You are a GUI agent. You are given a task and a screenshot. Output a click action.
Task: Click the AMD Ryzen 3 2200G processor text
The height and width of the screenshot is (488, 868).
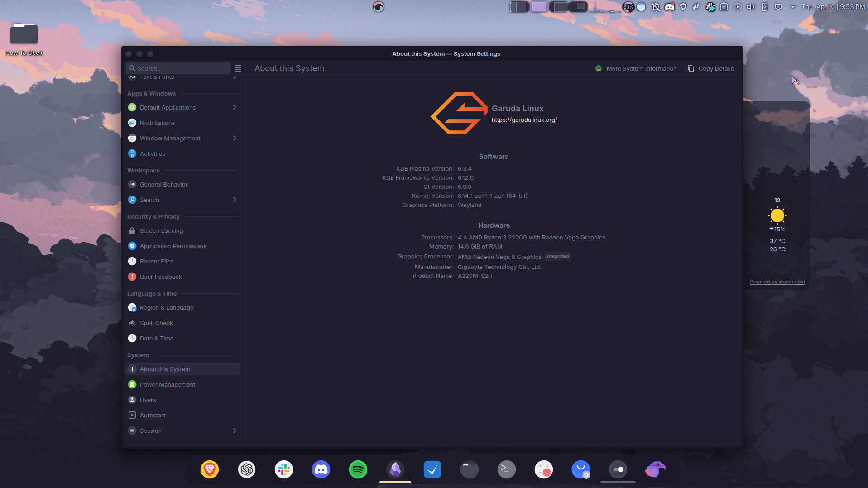(x=532, y=238)
